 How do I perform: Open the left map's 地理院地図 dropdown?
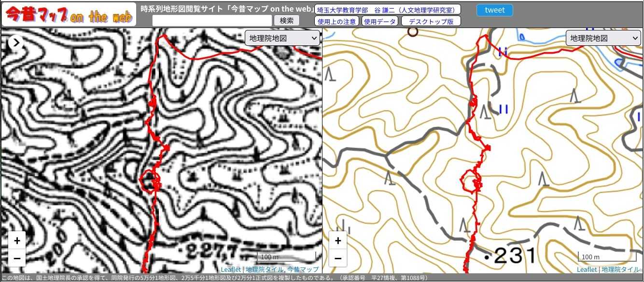[x=282, y=38]
